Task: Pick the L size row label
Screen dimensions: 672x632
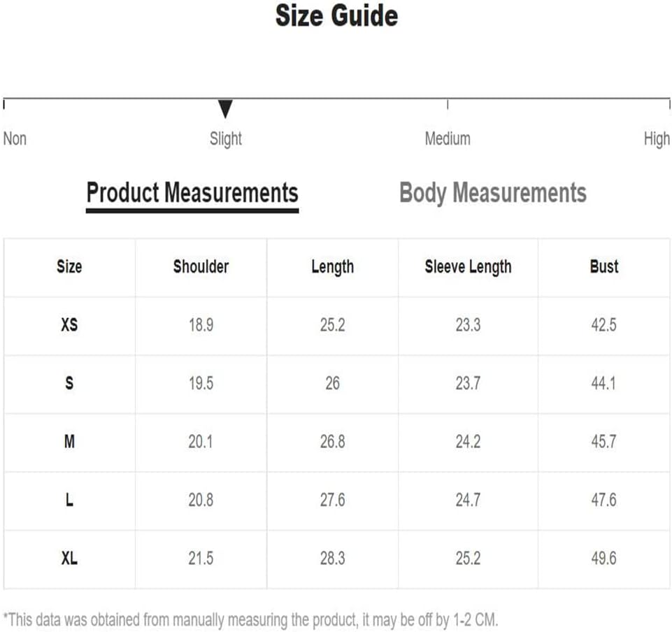Action: [x=69, y=500]
